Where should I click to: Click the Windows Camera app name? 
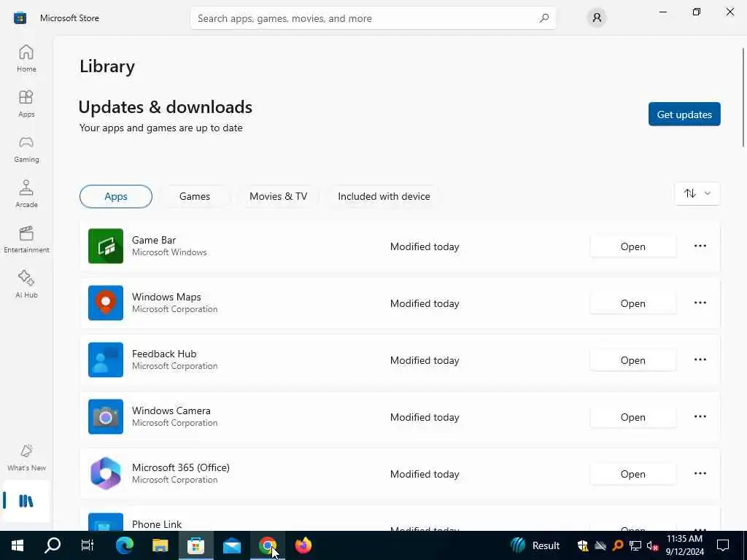click(171, 411)
